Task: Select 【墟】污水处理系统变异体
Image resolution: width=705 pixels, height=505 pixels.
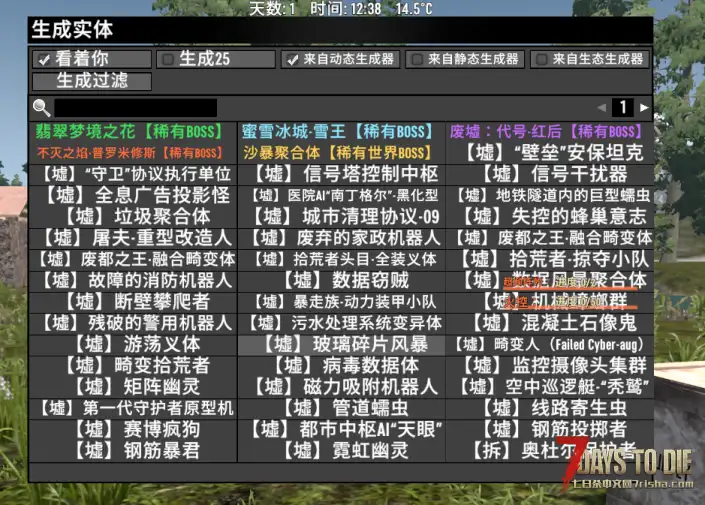Action: click(344, 323)
